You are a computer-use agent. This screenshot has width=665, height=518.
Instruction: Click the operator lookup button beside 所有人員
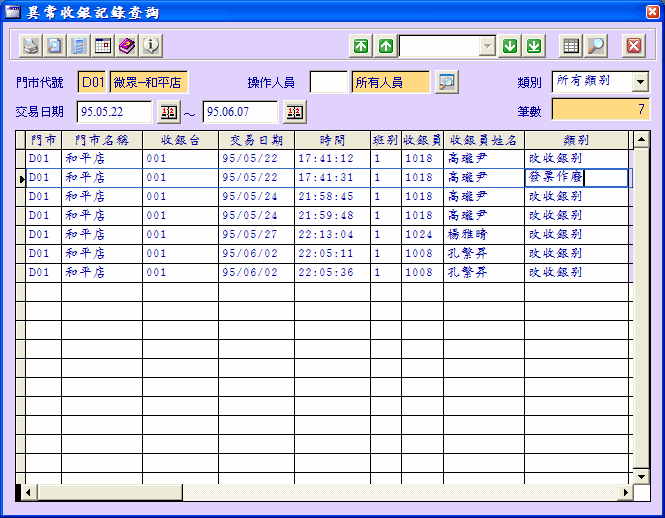(446, 82)
